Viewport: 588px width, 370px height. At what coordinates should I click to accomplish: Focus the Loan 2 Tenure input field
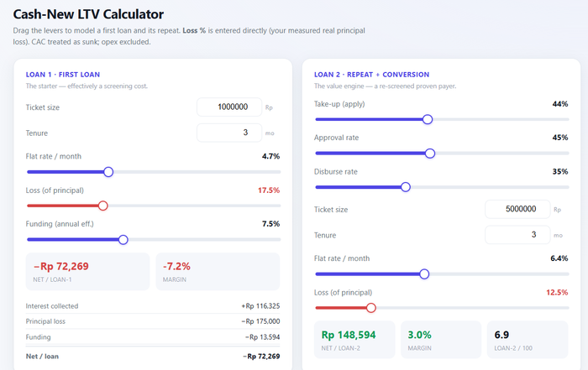pos(517,235)
